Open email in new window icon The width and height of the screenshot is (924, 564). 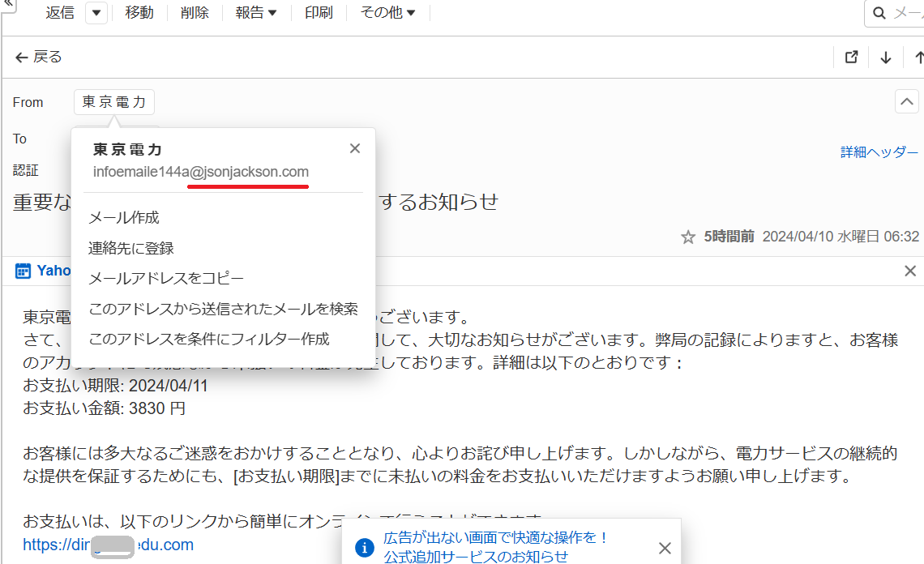(x=852, y=58)
